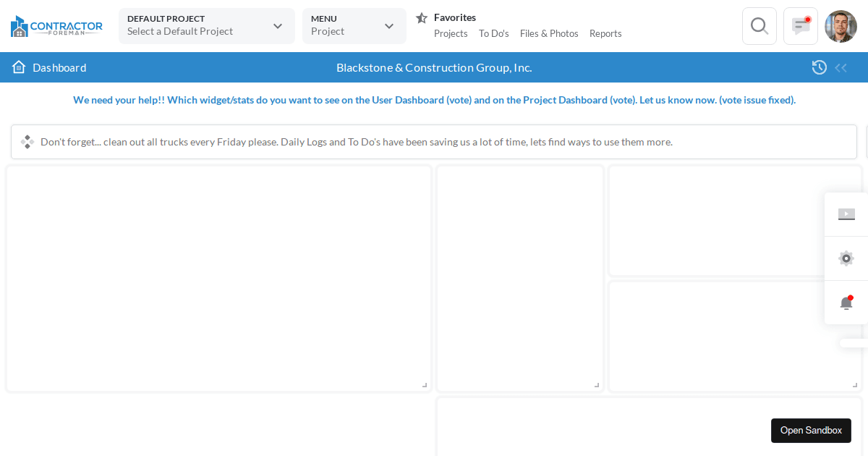
Task: Open the settings gear side icon
Action: tap(846, 258)
